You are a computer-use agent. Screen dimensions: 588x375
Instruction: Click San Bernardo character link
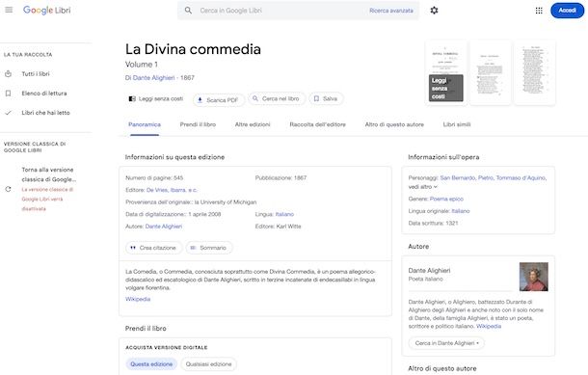457,177
